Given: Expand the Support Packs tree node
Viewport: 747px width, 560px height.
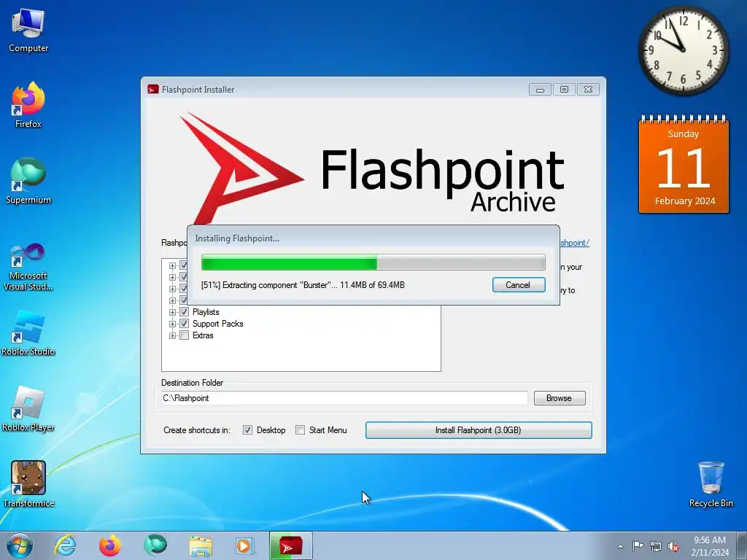Looking at the screenshot, I should coord(172,324).
